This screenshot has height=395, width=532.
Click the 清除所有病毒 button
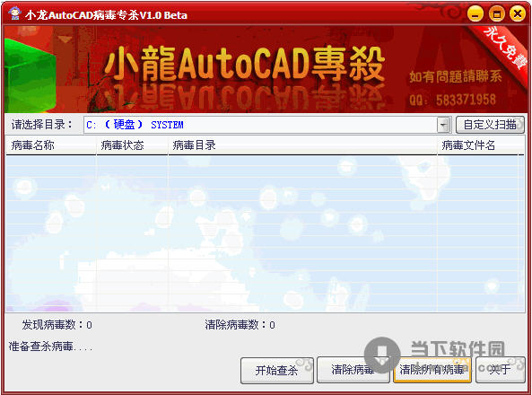(x=432, y=370)
